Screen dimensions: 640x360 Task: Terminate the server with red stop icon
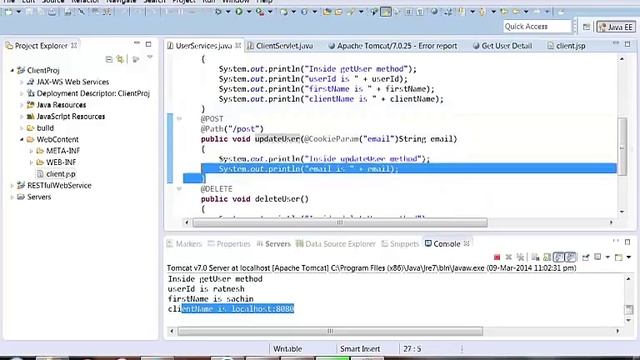point(497,257)
